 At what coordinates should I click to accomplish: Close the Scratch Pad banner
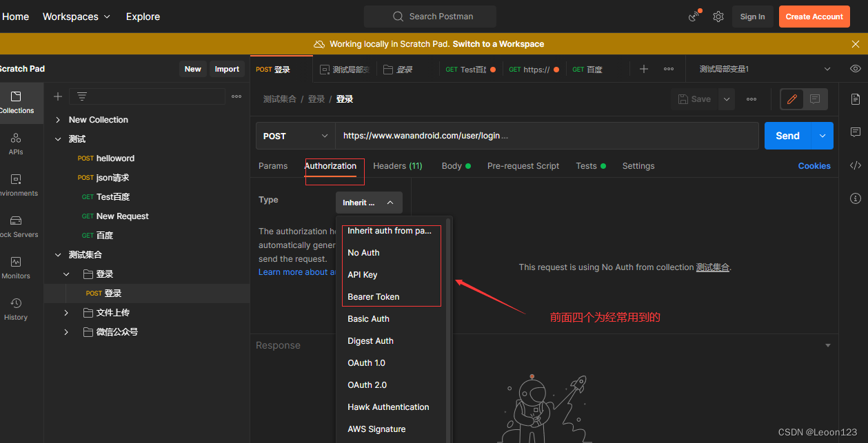[x=856, y=44]
